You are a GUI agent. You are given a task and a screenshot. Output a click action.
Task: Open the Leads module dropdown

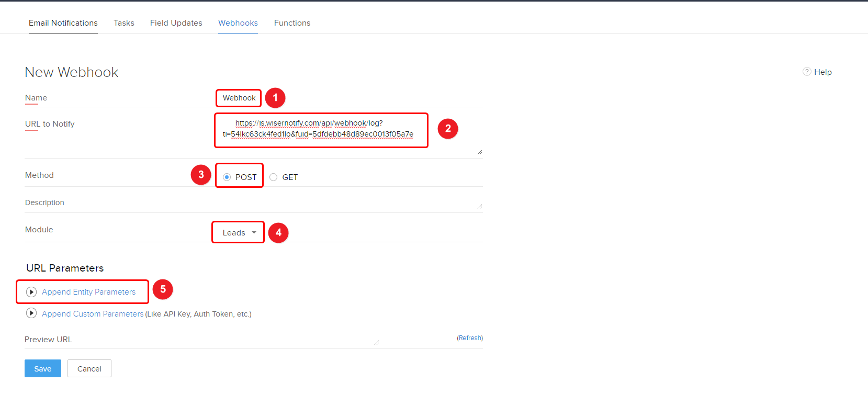[x=239, y=233]
